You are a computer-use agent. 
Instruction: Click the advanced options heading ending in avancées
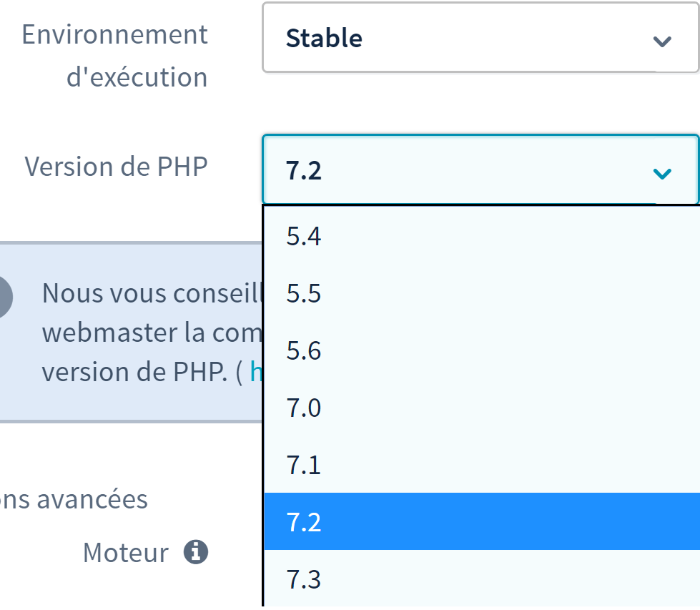tap(73, 499)
